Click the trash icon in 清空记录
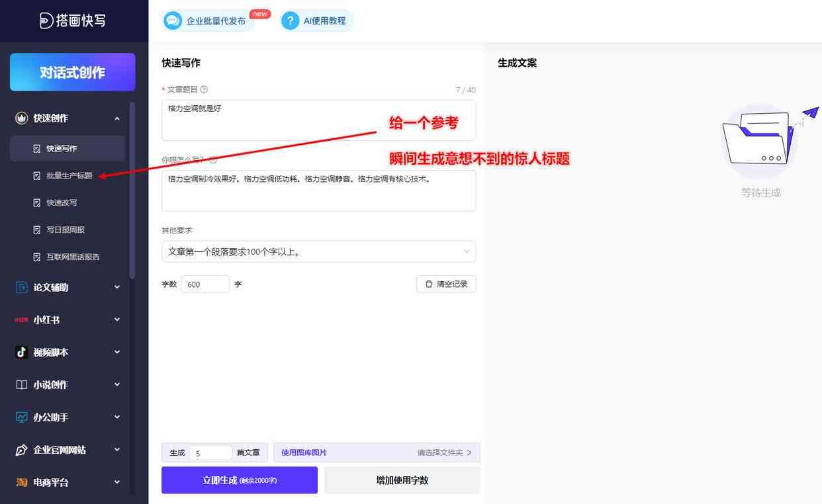This screenshot has height=504, width=822. [429, 284]
